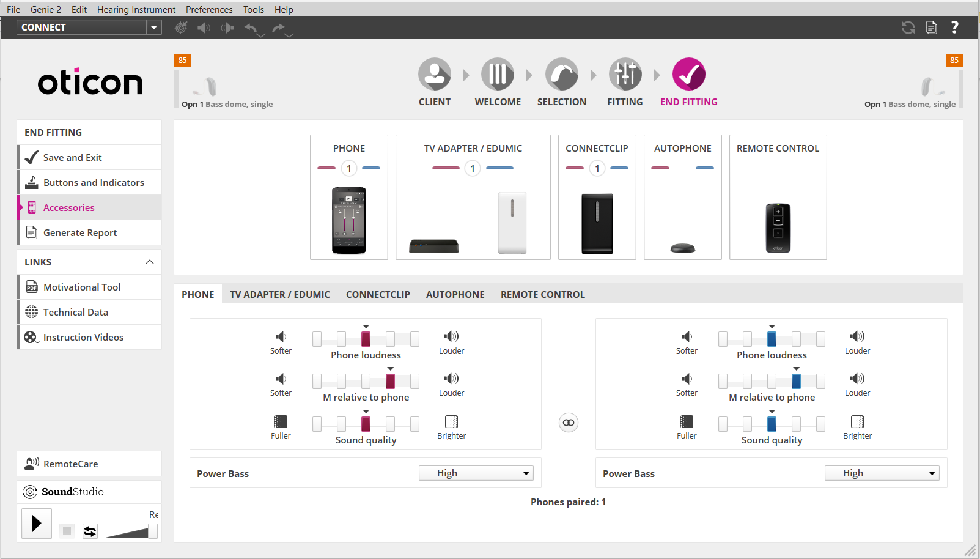Toggle blue right-ear indicator under TV ADAPTER / EDUMIC
Image resolution: width=980 pixels, height=559 pixels.
[x=500, y=168]
